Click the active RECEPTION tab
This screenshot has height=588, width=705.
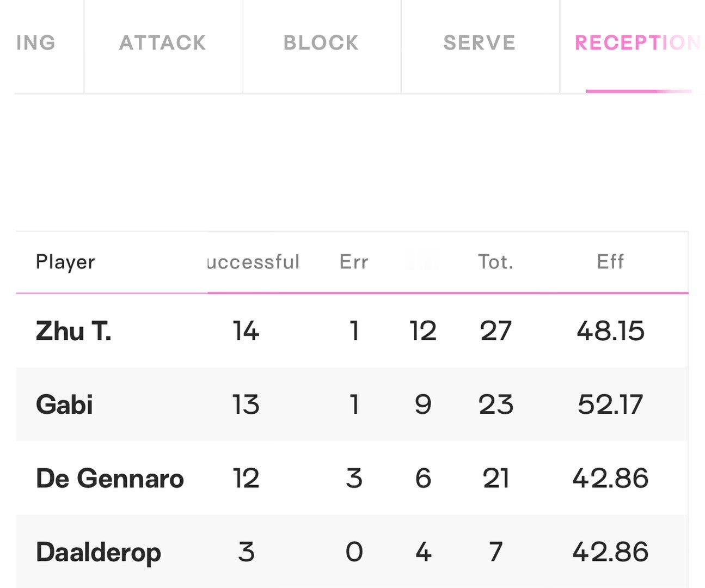[x=637, y=43]
